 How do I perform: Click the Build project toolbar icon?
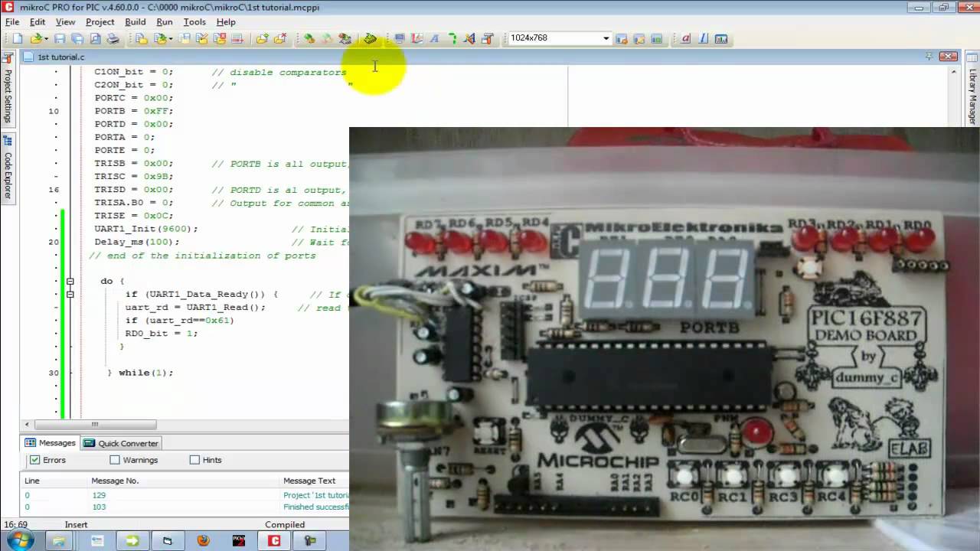309,38
